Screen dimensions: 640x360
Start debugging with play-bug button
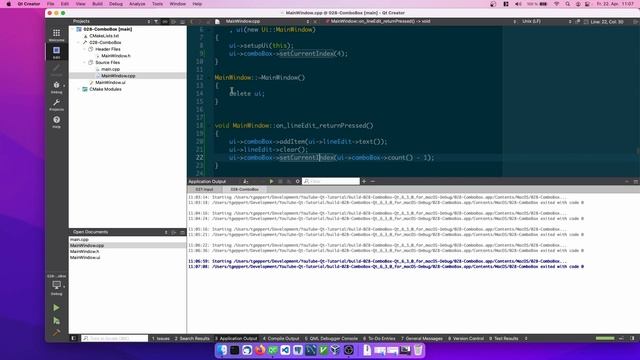56,321
